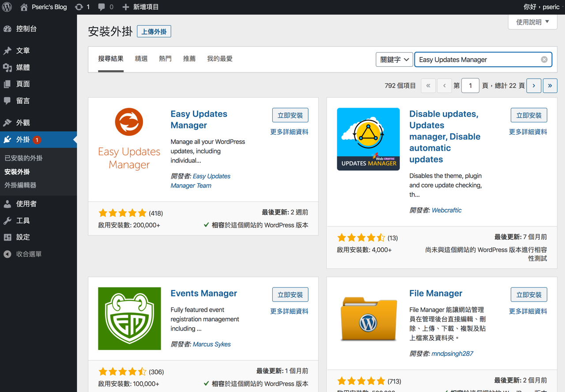Screen dimensions: 565x392
Task: Click the Events Manager star rating
Action: pyautogui.click(x=122, y=372)
